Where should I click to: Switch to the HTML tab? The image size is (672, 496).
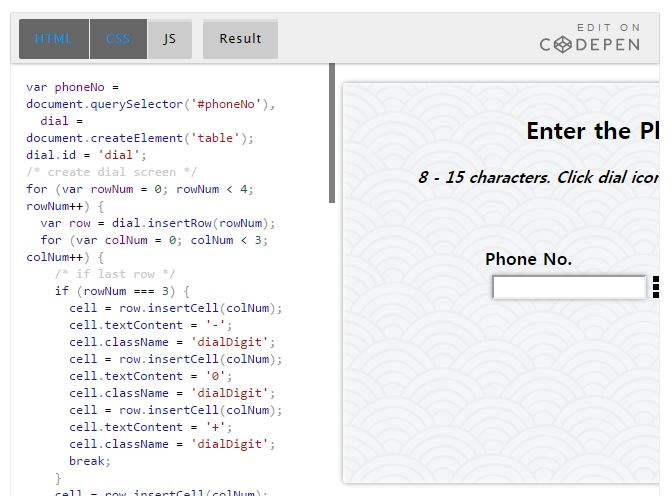click(x=54, y=39)
